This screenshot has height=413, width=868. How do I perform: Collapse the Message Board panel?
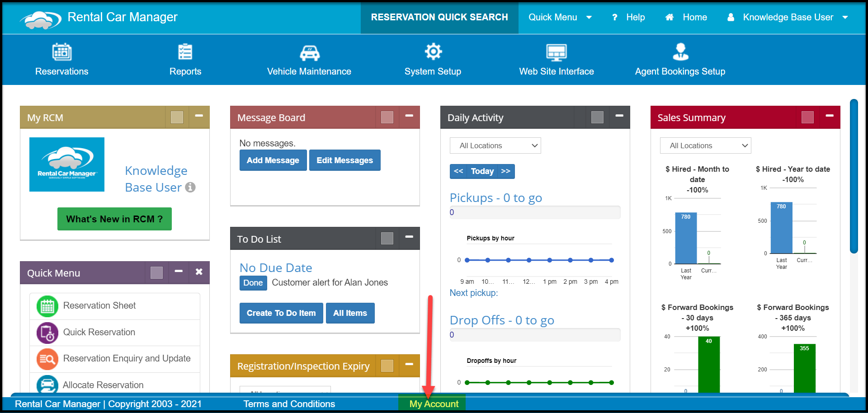[x=409, y=116]
